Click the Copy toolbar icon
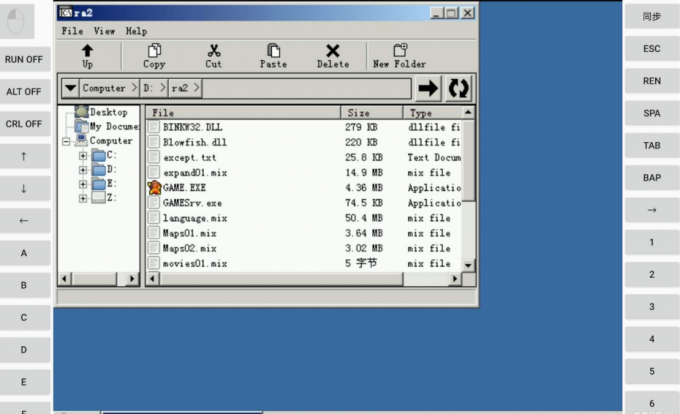Viewport: 680px width, 414px height. click(x=154, y=51)
